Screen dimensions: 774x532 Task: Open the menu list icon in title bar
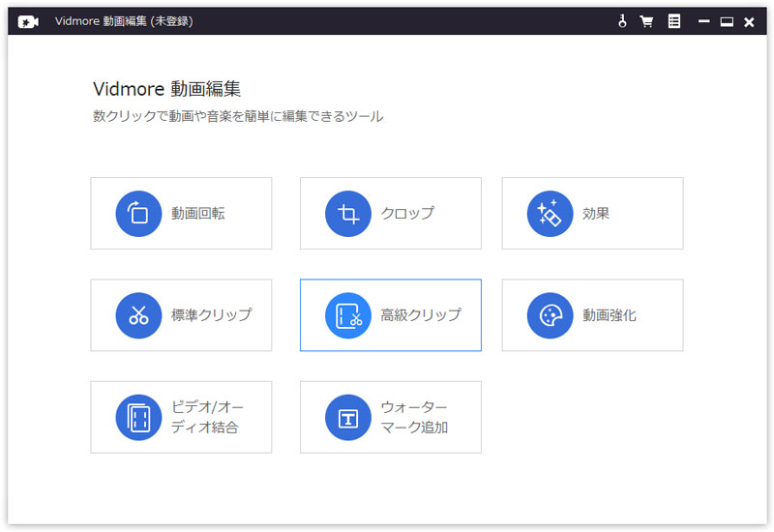pos(673,21)
